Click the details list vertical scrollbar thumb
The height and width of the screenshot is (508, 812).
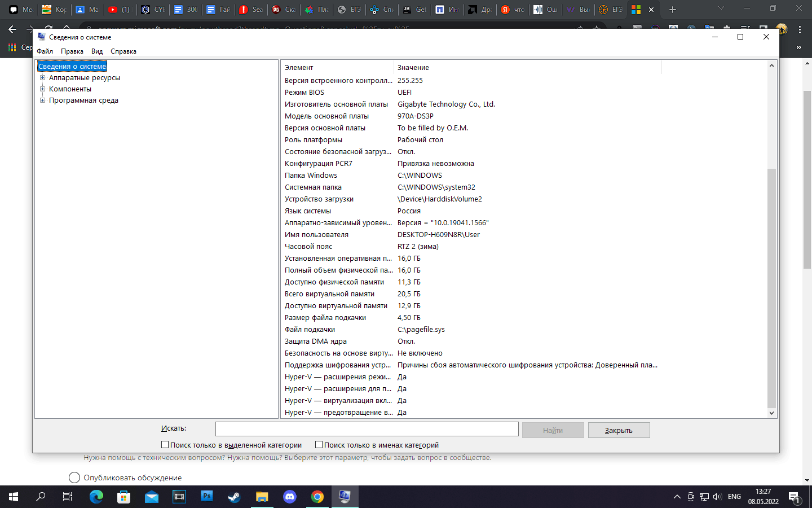(x=772, y=288)
